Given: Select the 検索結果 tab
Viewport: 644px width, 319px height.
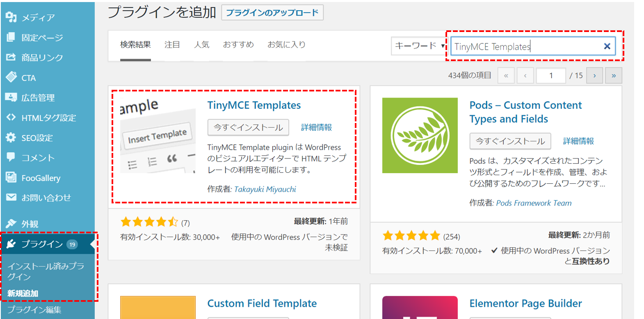Looking at the screenshot, I should (135, 45).
